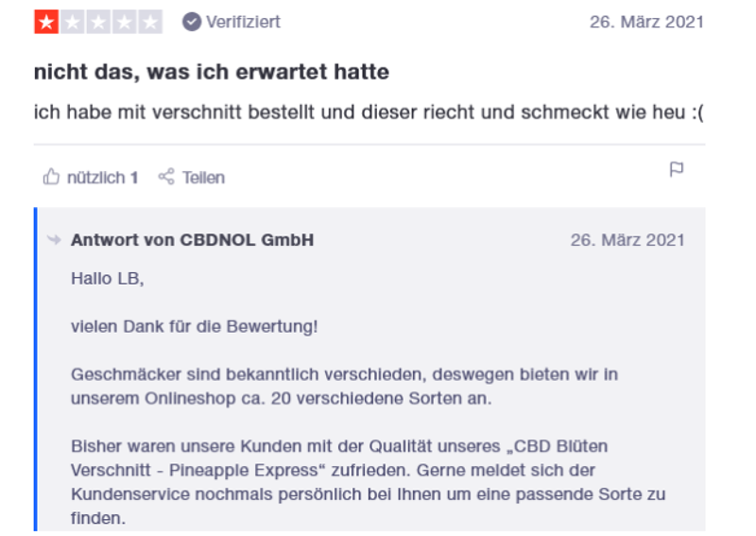Click the third gray rating star

click(98, 22)
